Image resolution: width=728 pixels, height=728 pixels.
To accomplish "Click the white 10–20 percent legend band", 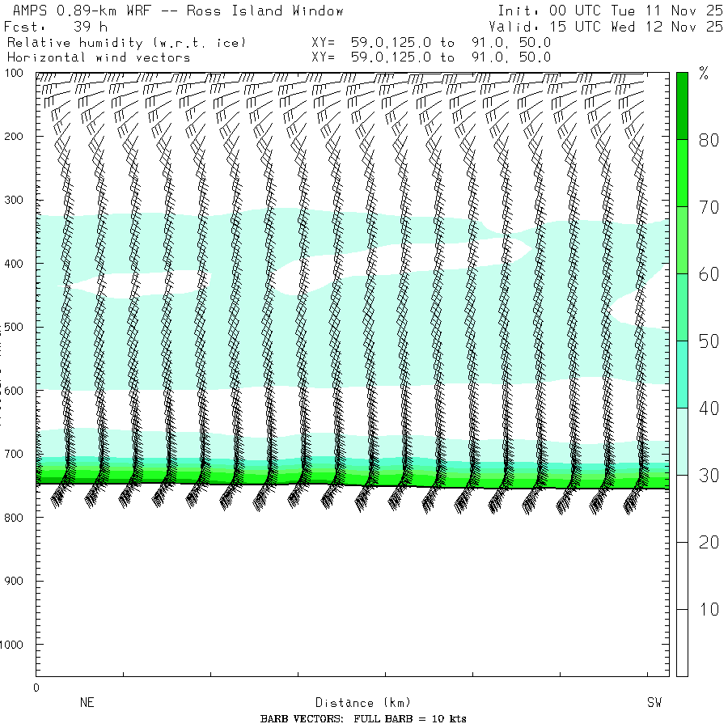I will click(682, 576).
